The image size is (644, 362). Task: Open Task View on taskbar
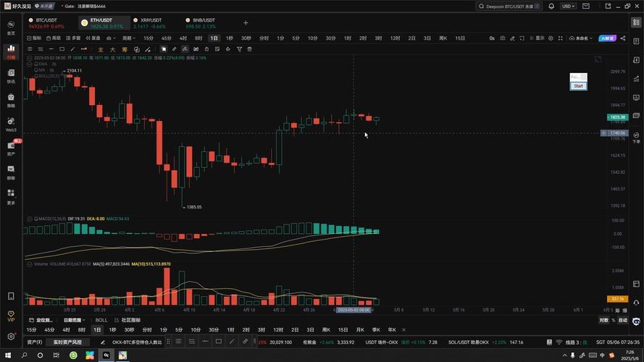point(57,355)
